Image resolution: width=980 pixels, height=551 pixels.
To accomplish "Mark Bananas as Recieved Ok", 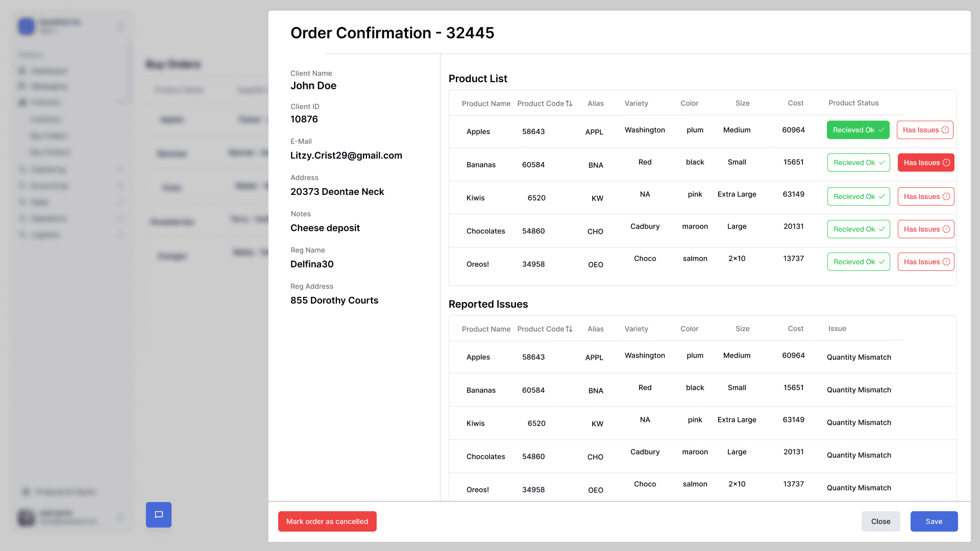I will [x=859, y=163].
